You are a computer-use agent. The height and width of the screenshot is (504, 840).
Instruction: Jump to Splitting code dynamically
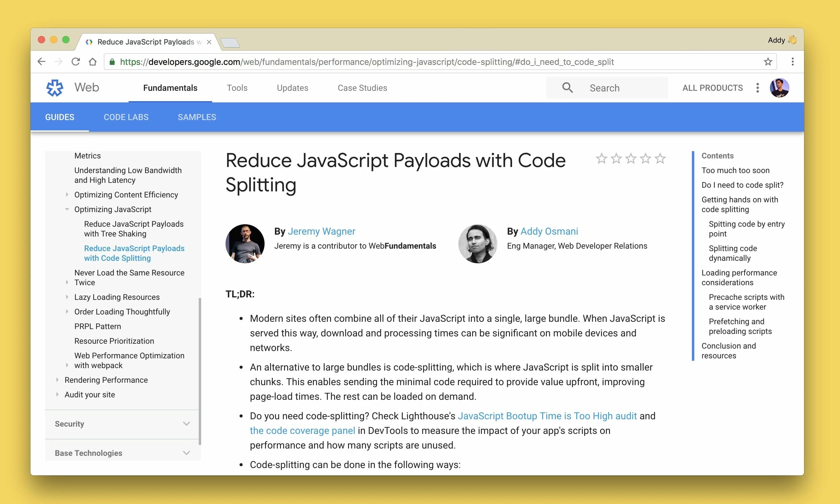733,253
